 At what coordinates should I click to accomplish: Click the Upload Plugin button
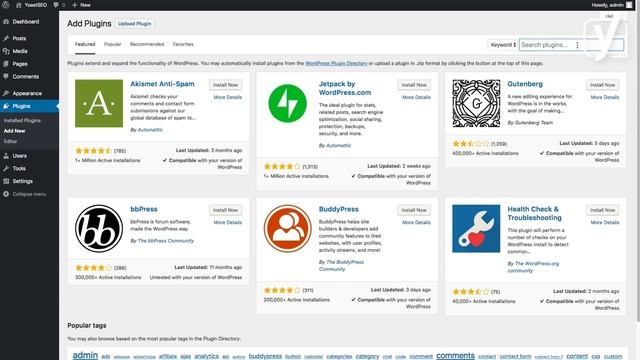tap(135, 24)
